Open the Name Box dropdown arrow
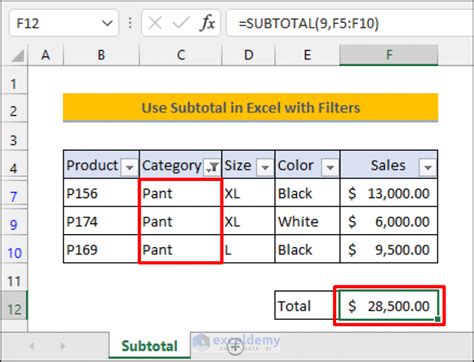 [x=107, y=23]
